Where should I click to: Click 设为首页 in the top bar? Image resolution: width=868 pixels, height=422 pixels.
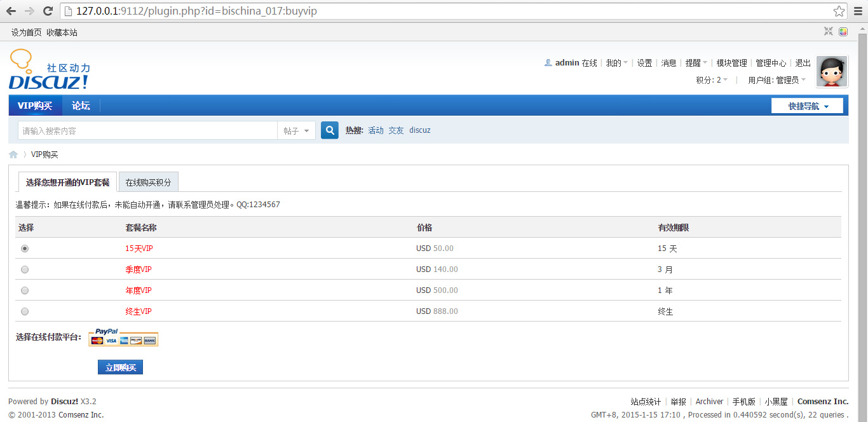[27, 32]
